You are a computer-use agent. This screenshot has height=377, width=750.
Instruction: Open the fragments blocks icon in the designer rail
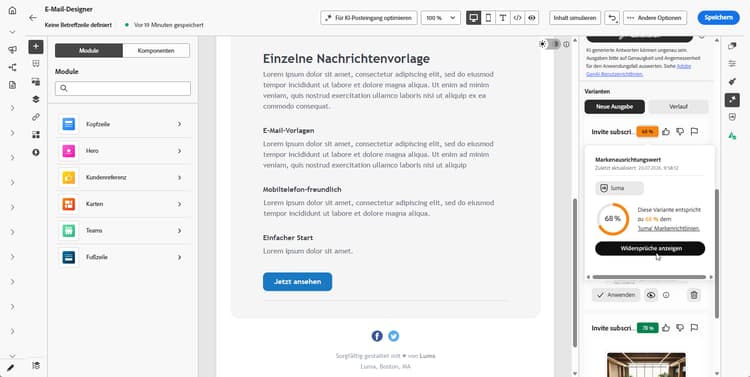(x=36, y=134)
